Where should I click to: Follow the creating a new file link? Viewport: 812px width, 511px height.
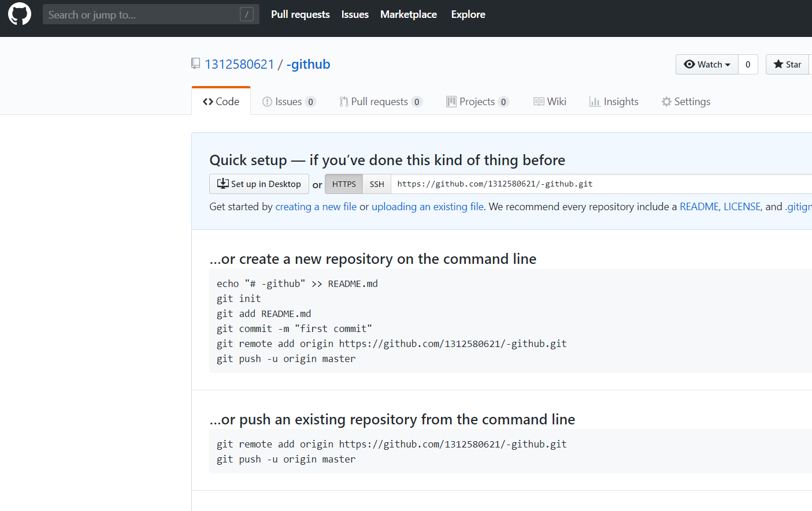pyautogui.click(x=316, y=207)
